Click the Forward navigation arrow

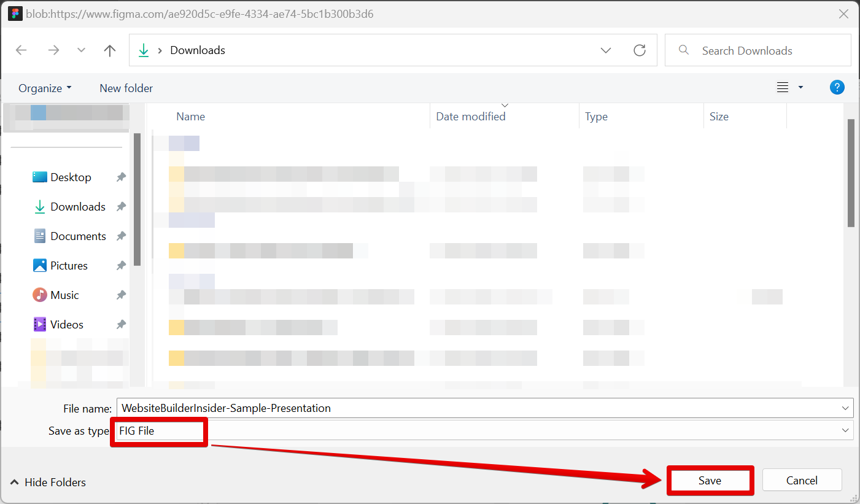53,50
